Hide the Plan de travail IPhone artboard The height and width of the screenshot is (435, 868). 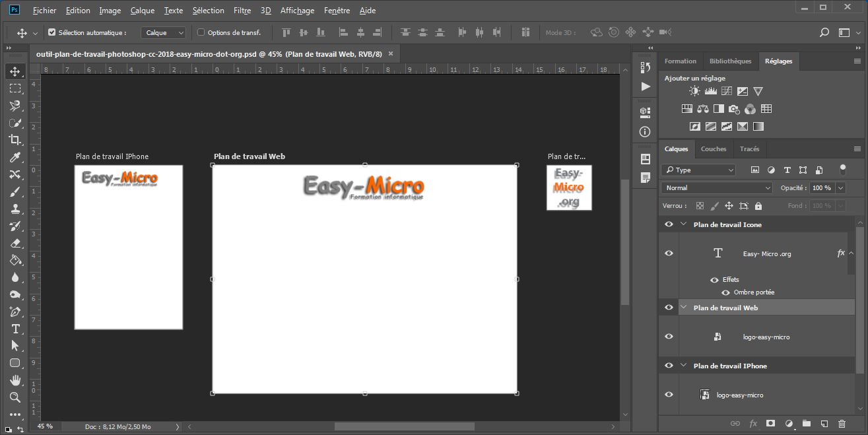(669, 366)
